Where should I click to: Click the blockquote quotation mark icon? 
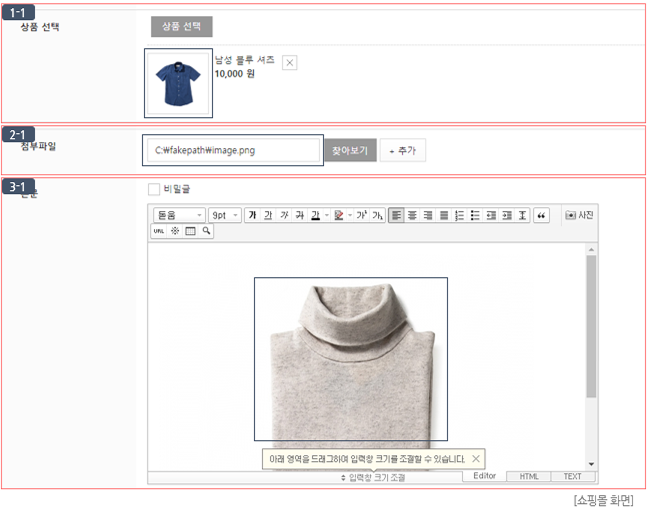click(542, 215)
